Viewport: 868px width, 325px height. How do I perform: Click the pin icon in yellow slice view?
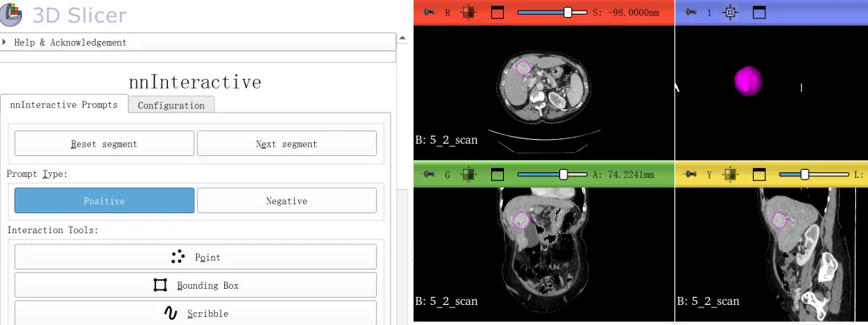coord(690,175)
